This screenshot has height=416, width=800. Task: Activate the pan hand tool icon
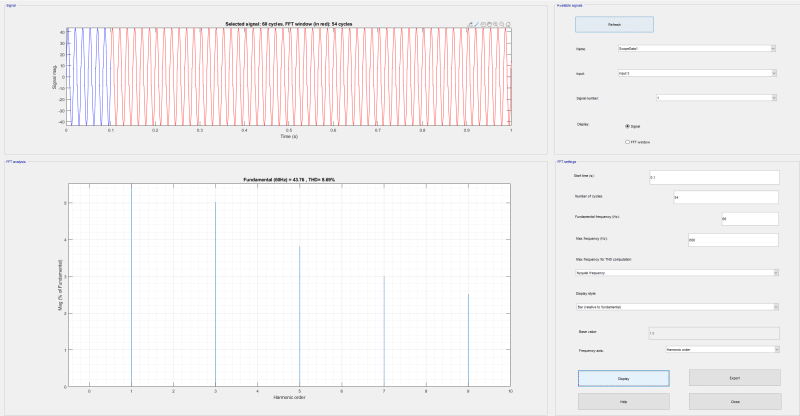pos(489,24)
